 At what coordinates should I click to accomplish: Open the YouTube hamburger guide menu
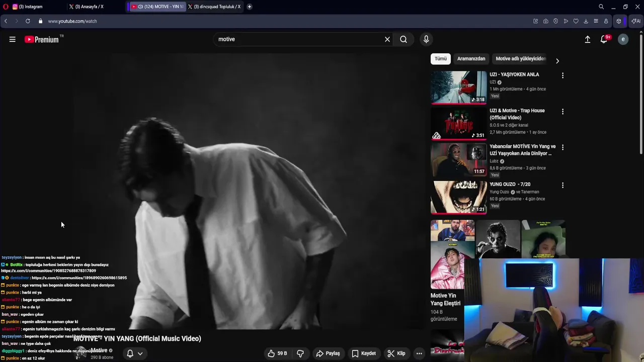click(x=12, y=39)
